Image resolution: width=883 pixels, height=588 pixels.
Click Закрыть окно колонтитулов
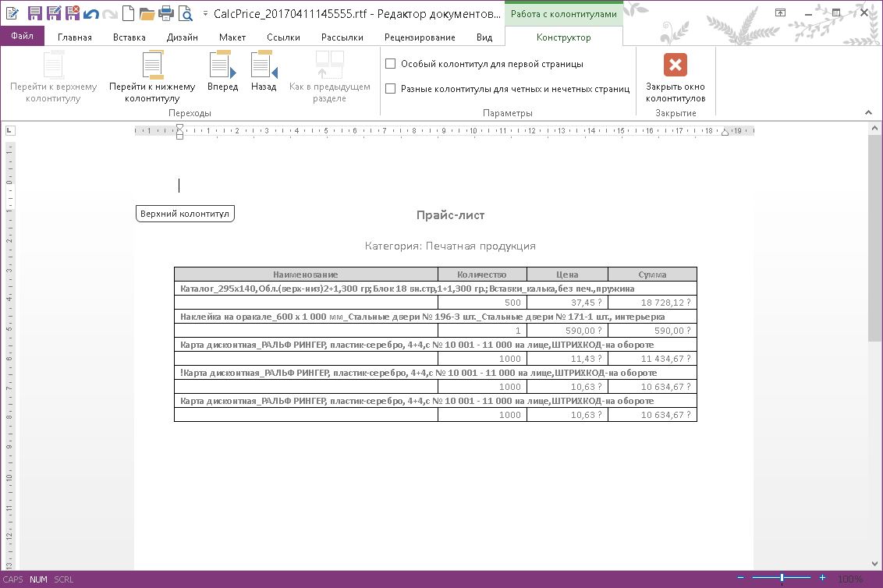pos(676,78)
